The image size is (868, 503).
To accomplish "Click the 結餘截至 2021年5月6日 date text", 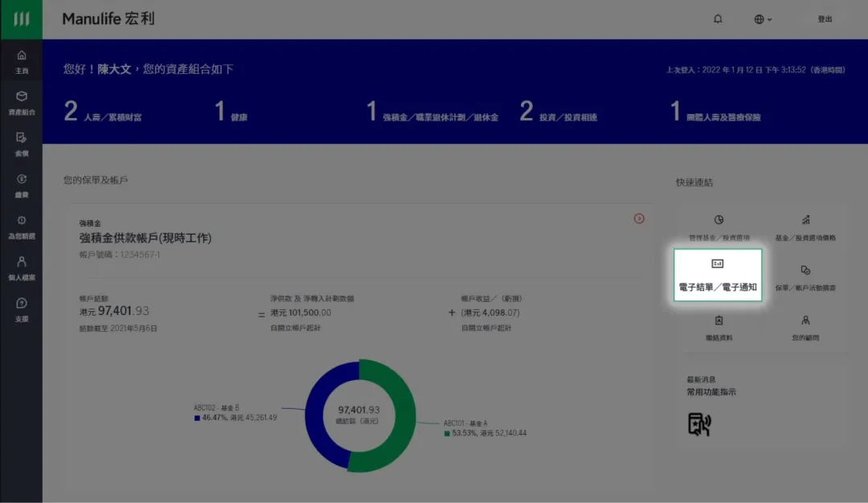I will click(118, 328).
